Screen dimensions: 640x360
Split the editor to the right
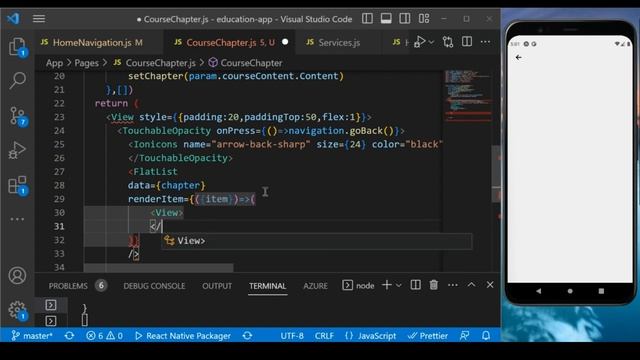pyautogui.click(x=467, y=42)
